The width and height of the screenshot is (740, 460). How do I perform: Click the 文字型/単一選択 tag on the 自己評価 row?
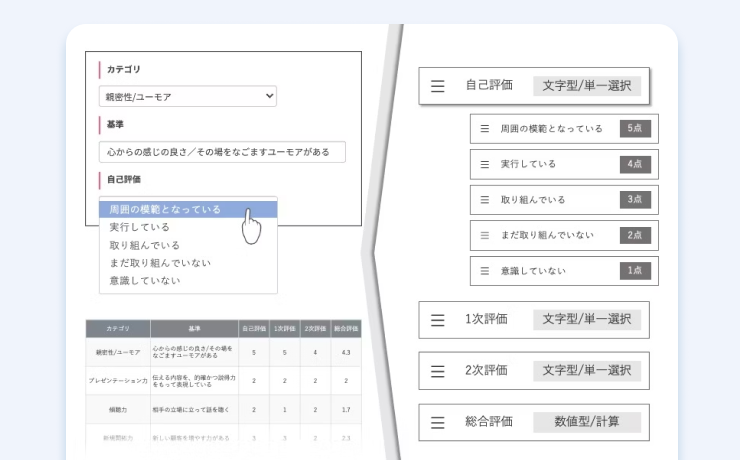587,86
